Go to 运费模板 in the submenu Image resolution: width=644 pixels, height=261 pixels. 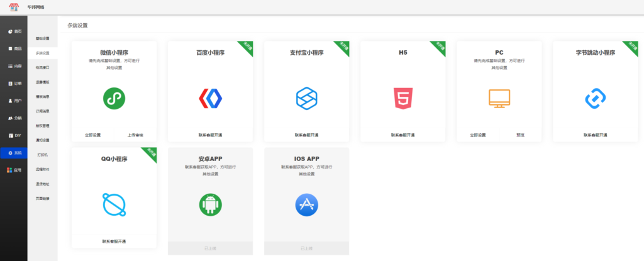(x=42, y=82)
